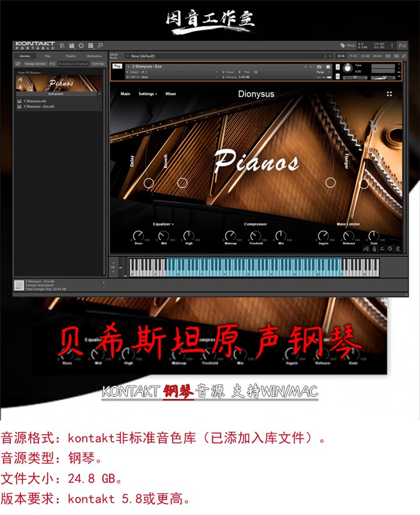Open the Kontakt browser icon
Screen dimensions: 420x515
[62, 46]
